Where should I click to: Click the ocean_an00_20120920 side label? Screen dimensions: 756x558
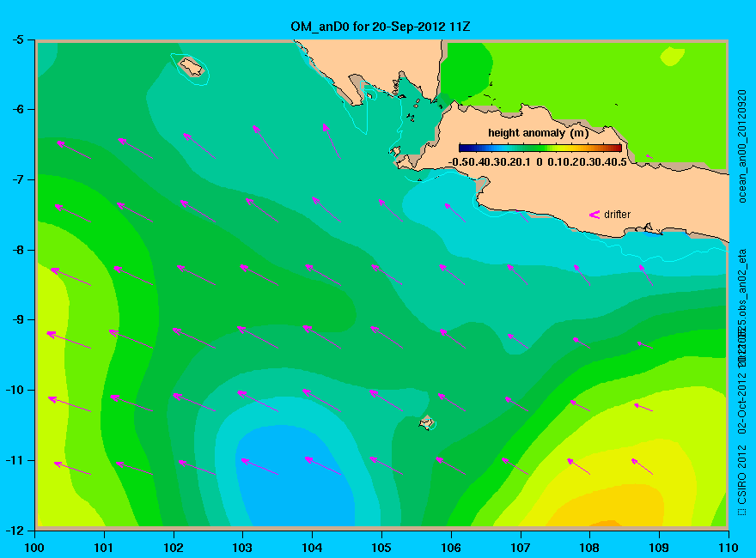tap(742, 146)
